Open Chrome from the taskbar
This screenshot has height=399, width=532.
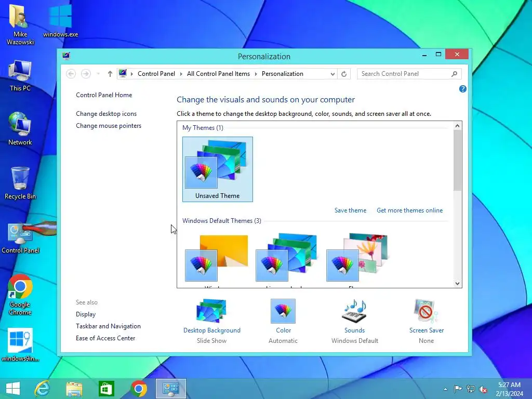(x=138, y=389)
